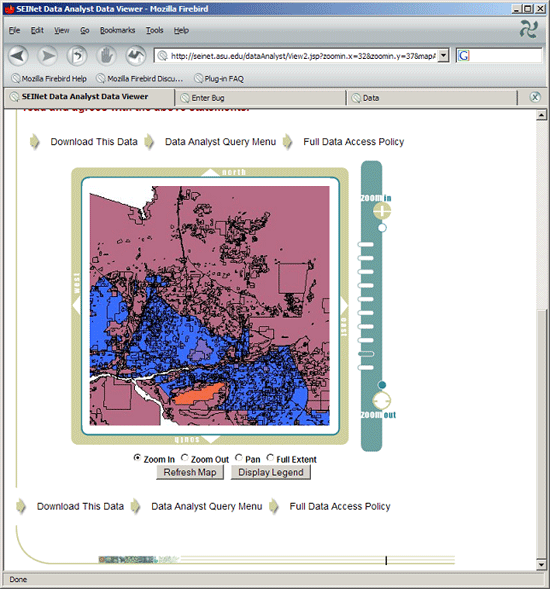
Task: Open the Bookmarks menu
Action: tap(118, 30)
